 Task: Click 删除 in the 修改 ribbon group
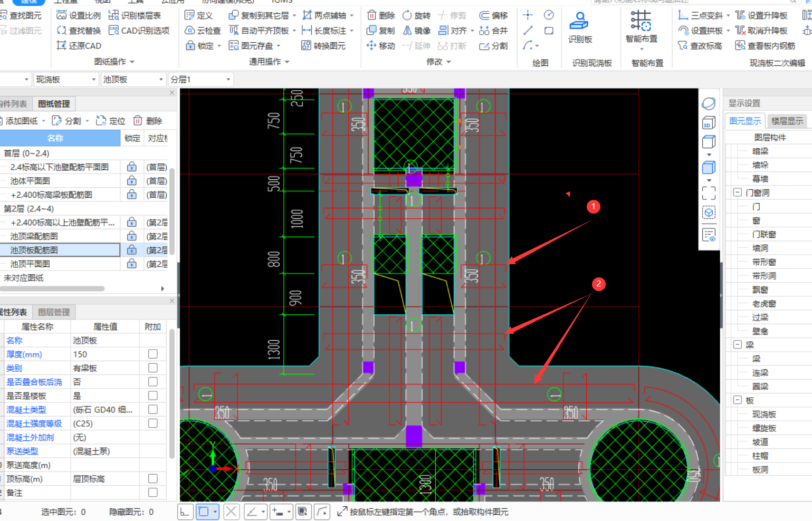380,15
